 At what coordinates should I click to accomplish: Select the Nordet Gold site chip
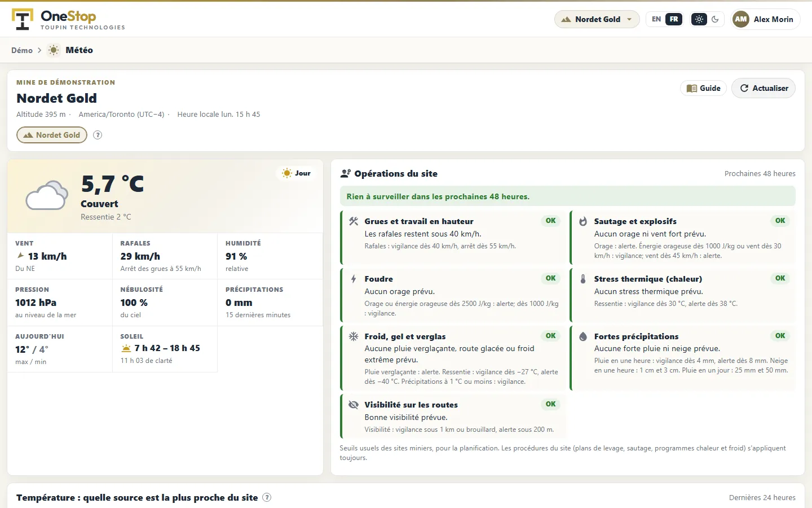[x=52, y=135]
